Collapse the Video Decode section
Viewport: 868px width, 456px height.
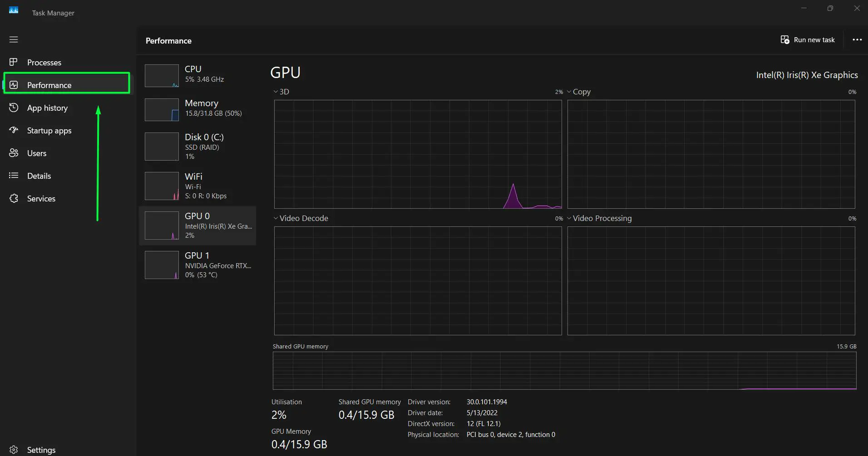point(276,218)
